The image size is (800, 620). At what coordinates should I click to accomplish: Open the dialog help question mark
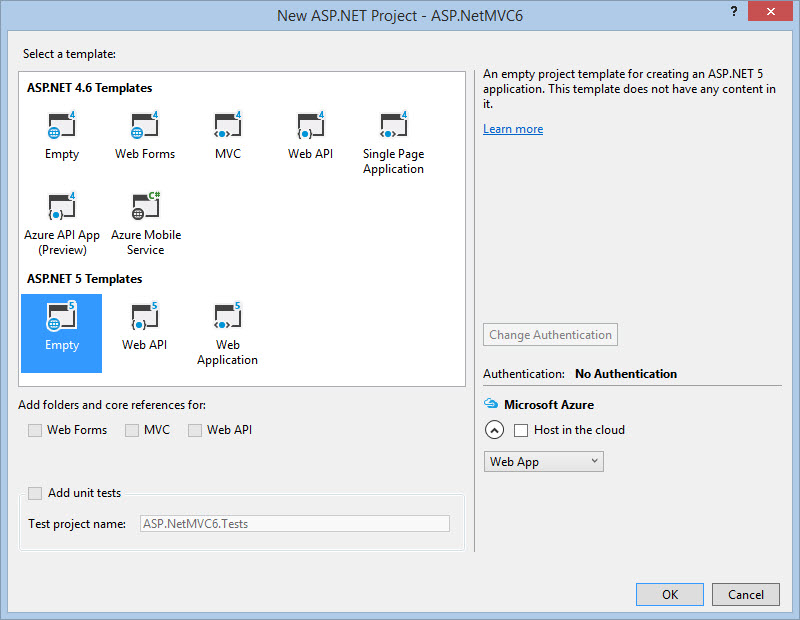734,11
